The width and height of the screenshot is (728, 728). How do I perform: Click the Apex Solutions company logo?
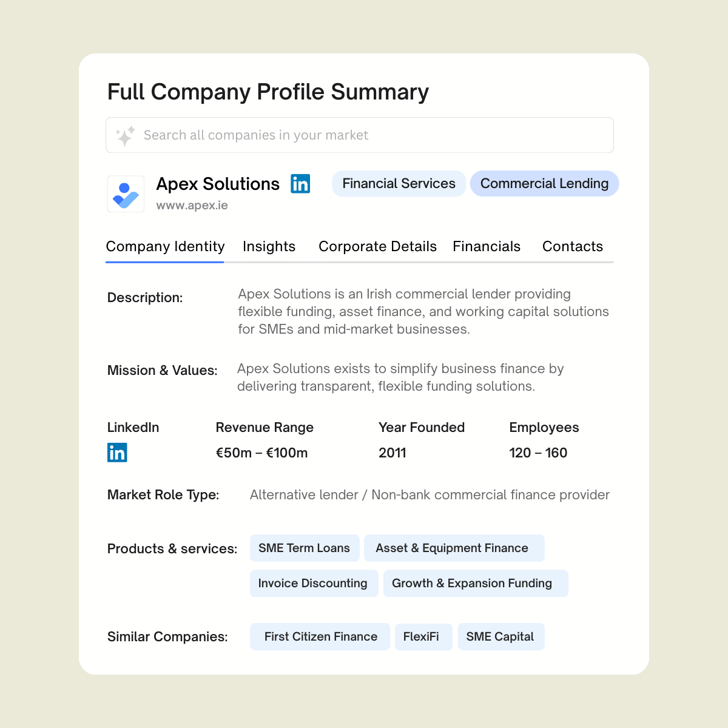click(x=126, y=194)
